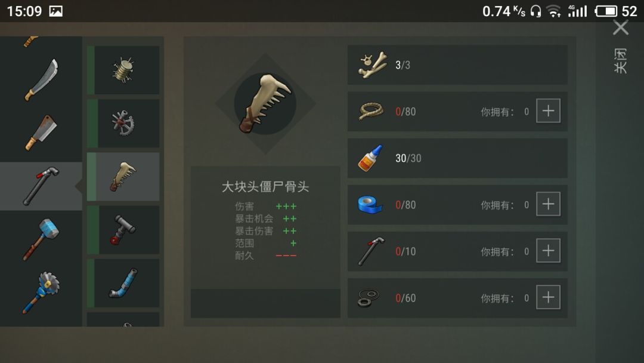Choose the blue-taped curved pipe modification
The image size is (644, 363).
(x=123, y=283)
